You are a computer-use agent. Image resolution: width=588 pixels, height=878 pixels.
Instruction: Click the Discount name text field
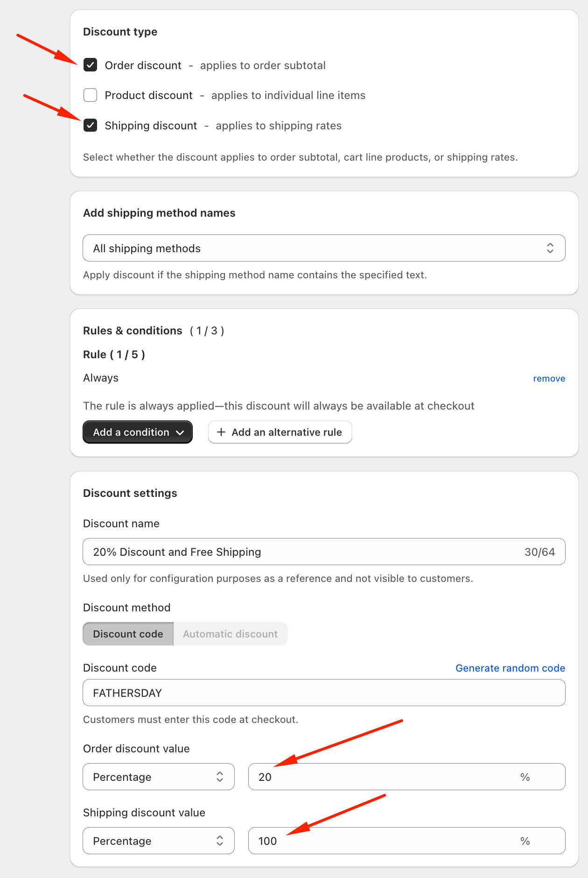(x=303, y=552)
